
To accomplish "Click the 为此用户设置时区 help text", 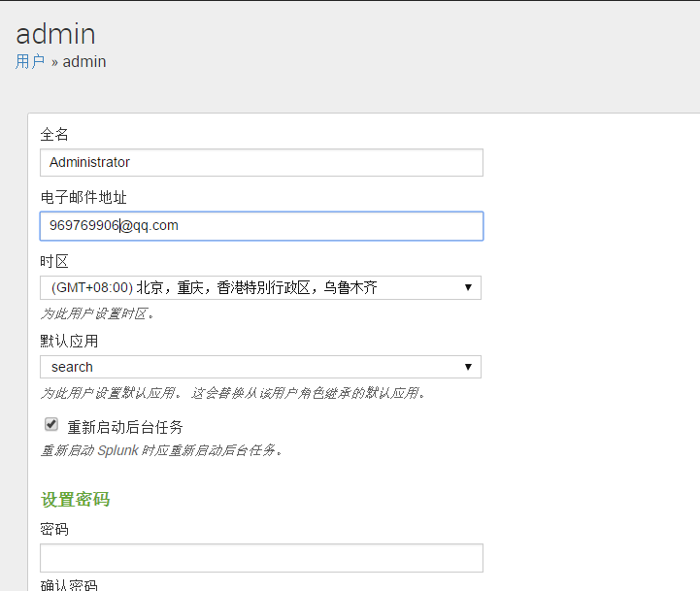I will 97,313.
